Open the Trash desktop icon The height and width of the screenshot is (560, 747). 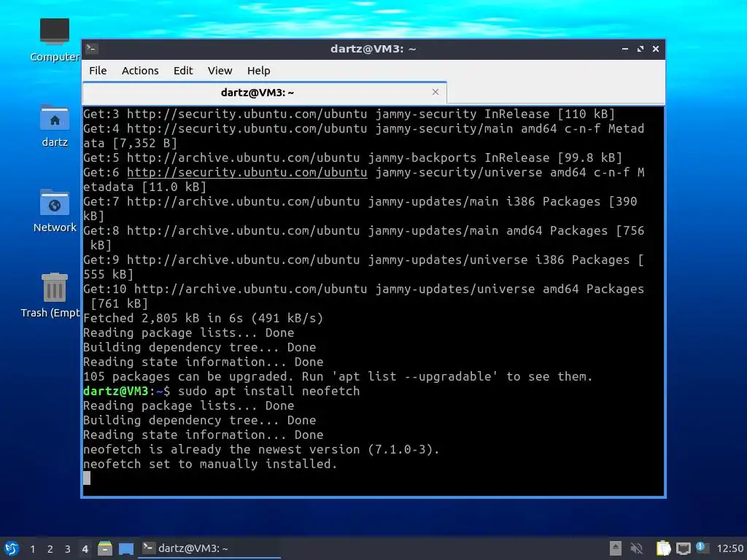click(x=50, y=295)
